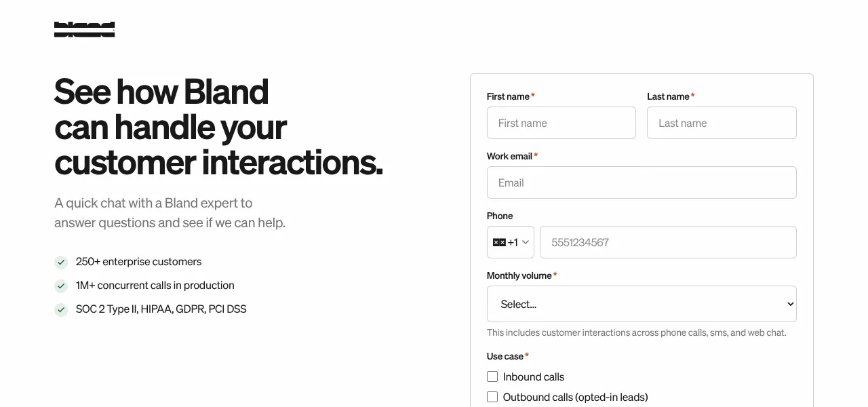Open the +1 country code dropdown
The width and height of the screenshot is (868, 407).
tap(511, 242)
